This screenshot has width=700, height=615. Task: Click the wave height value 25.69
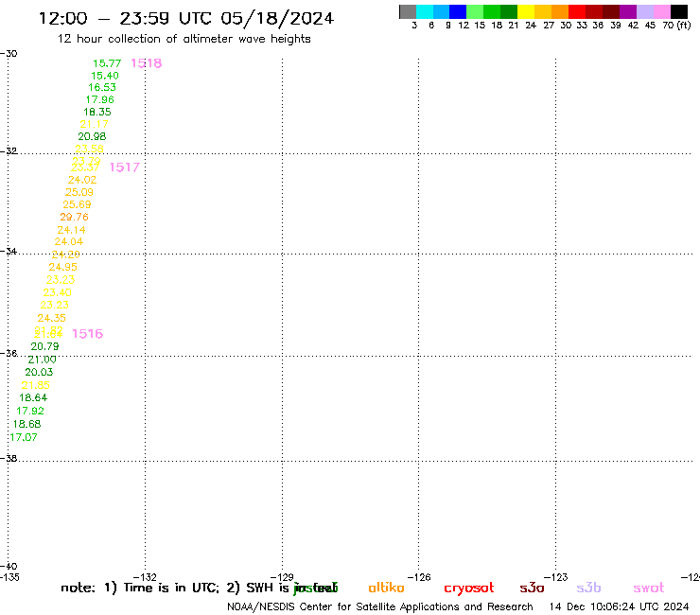[77, 204]
